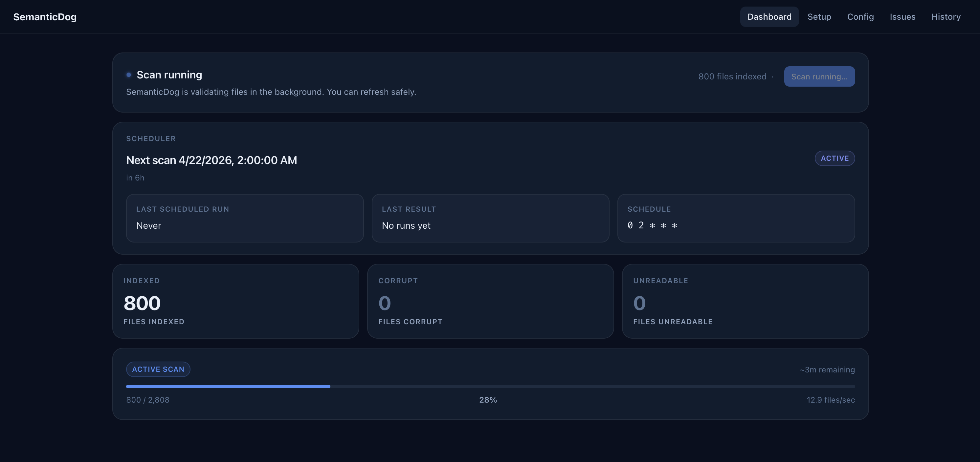Click the ACTIVE SCAN badge

[x=158, y=369]
